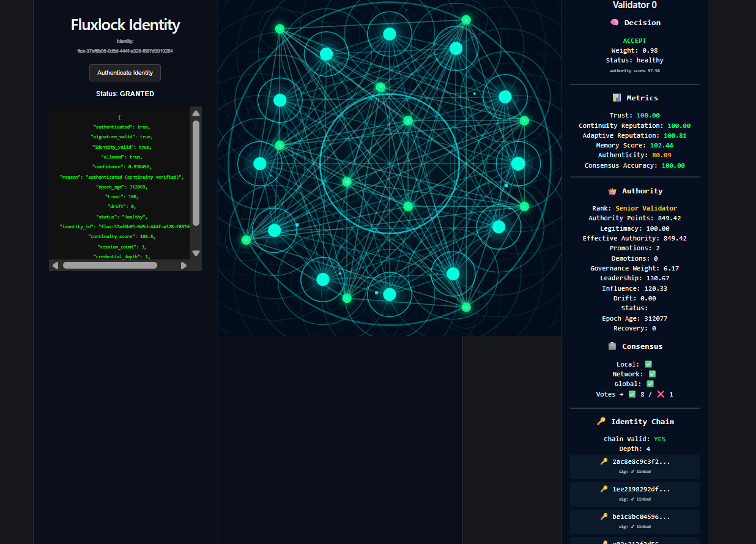Select green validator node 10 in graph
This screenshot has width=756, height=544.
[347, 182]
